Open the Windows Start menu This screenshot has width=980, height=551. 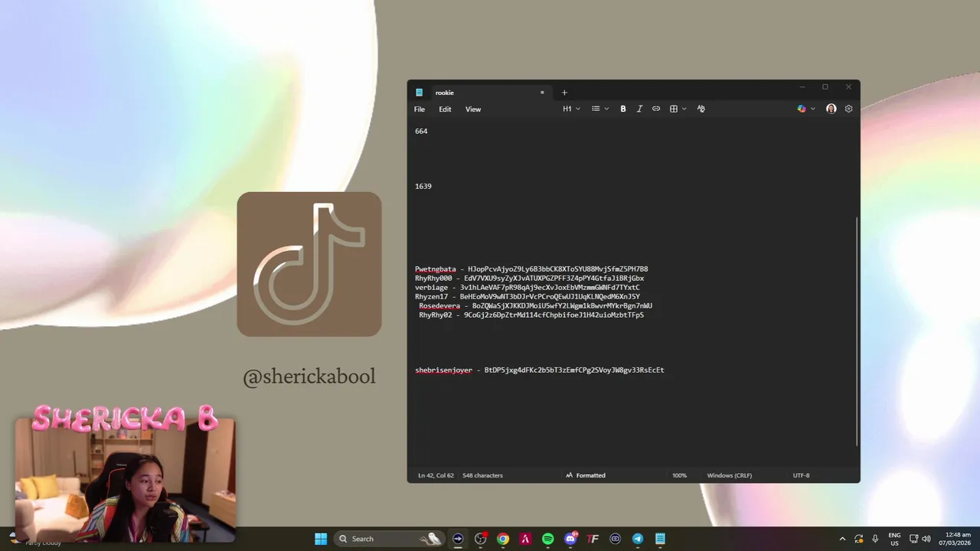click(321, 539)
